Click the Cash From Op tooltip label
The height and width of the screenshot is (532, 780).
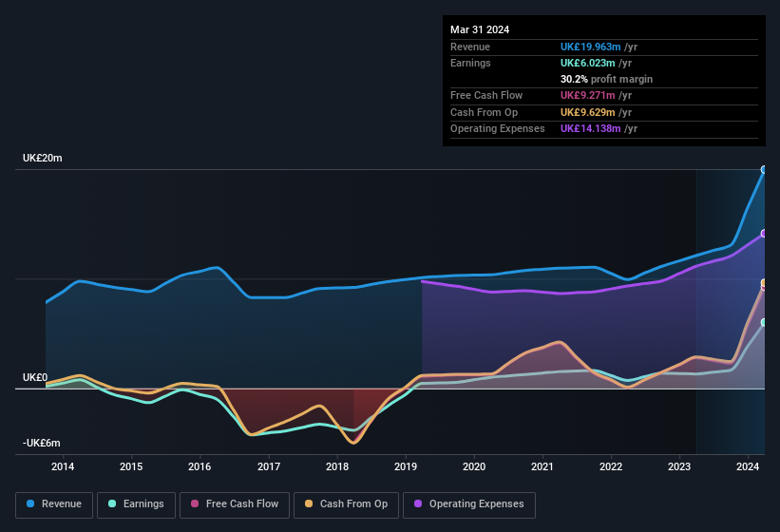click(x=484, y=112)
